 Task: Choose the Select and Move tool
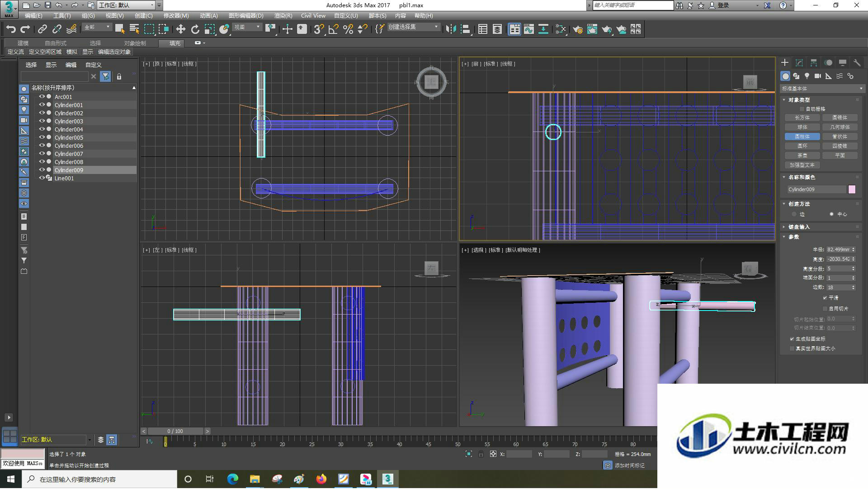180,29
